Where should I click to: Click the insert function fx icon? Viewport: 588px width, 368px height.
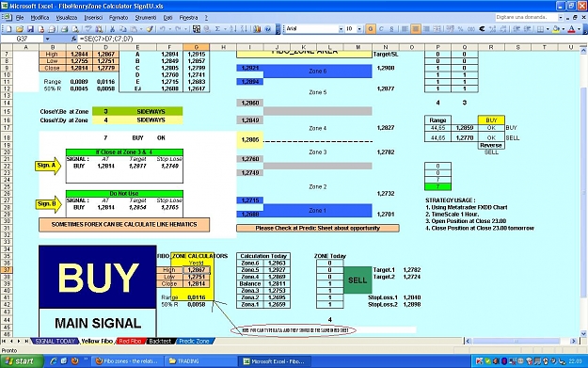tap(73, 39)
